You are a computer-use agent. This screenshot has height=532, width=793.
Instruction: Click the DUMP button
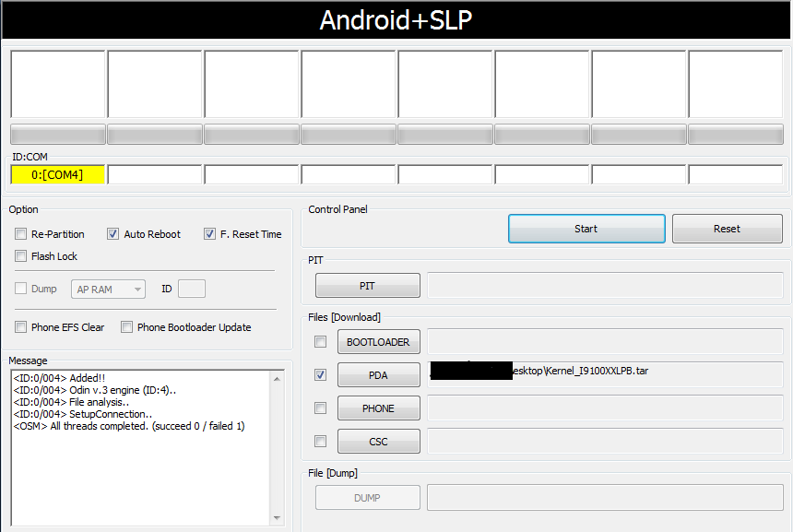(x=368, y=498)
